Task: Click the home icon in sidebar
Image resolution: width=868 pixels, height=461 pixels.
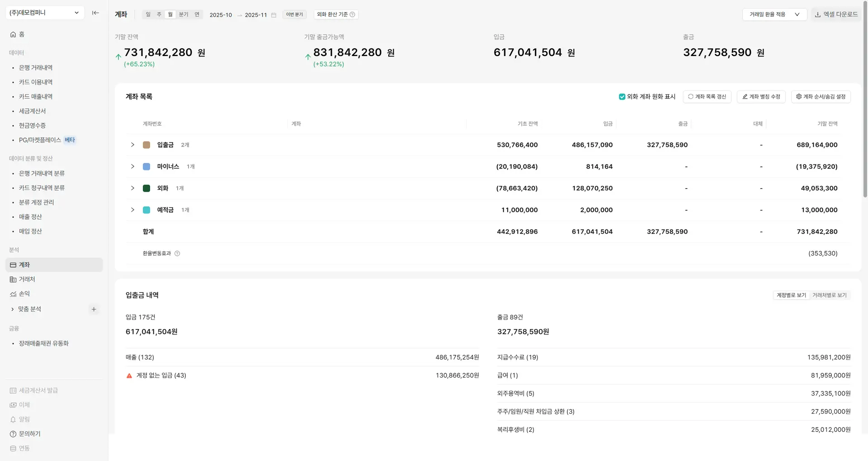Action: click(13, 34)
